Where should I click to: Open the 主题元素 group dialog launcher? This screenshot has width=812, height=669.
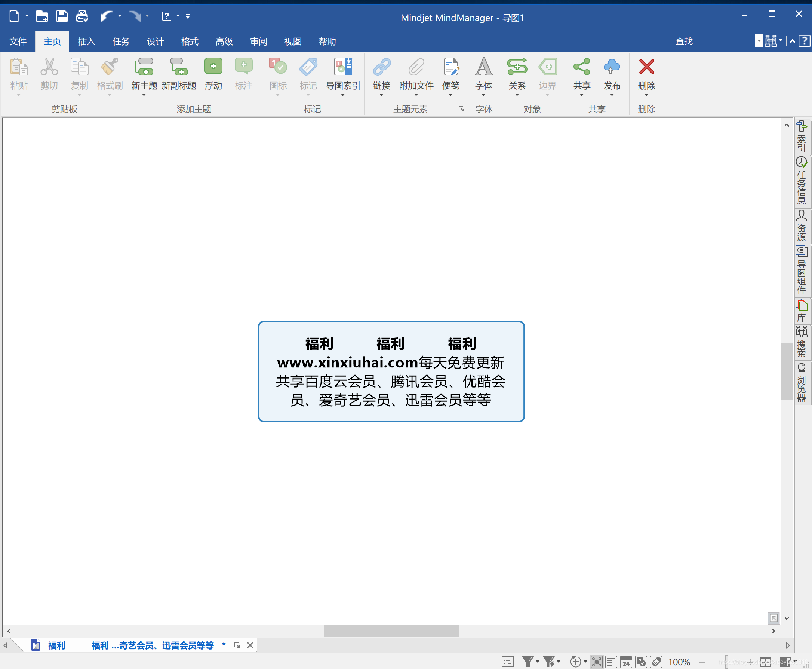[461, 110]
